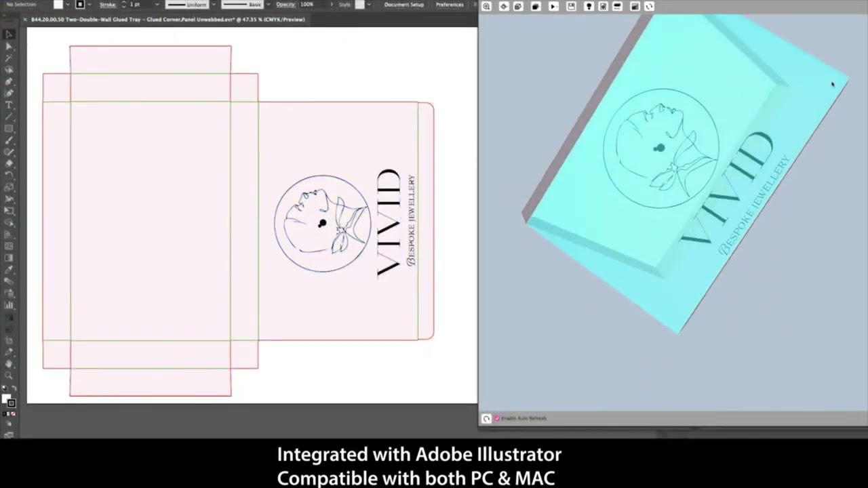
Task: Click the gradient background icon in 3D preview
Action: pos(635,6)
